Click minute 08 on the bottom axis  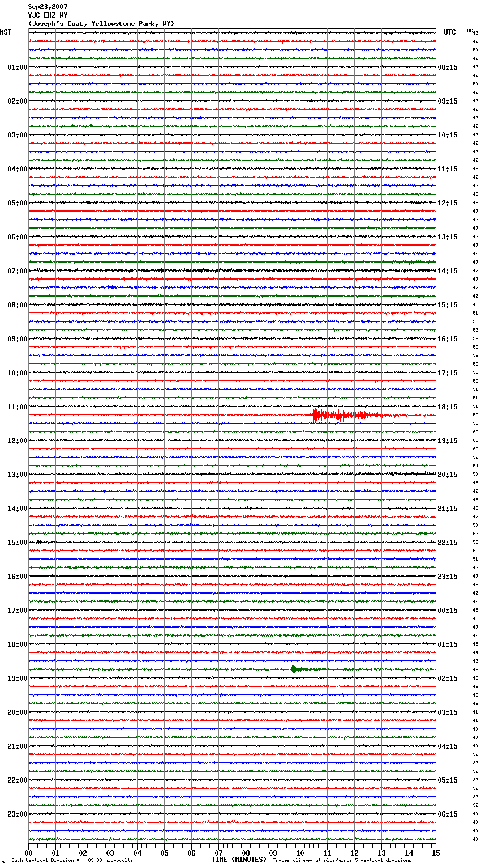click(x=246, y=853)
